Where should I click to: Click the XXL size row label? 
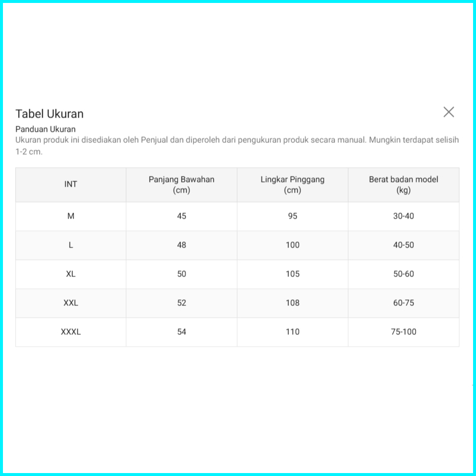pos(71,303)
